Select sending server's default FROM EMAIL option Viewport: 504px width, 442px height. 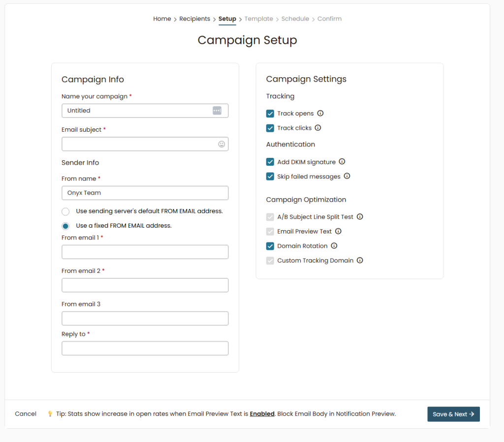65,211
